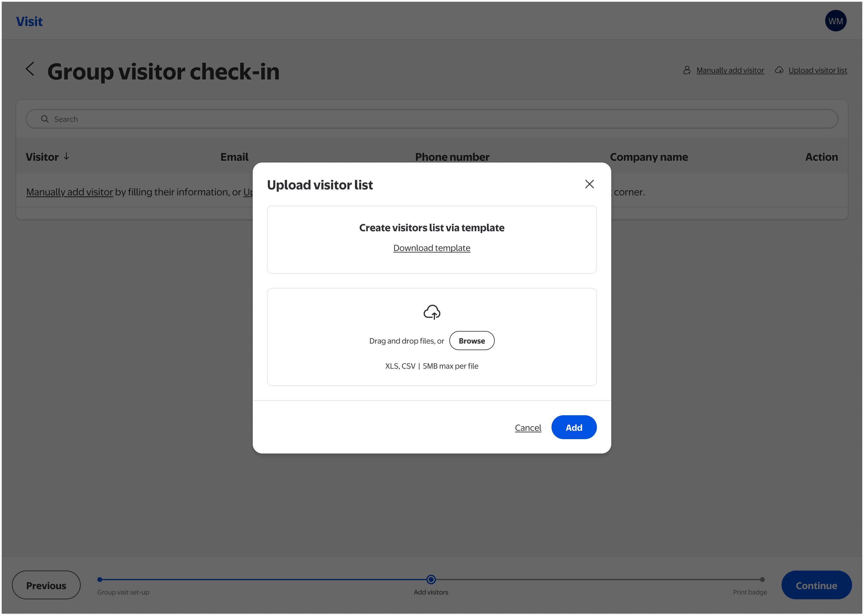Select the Print badge progress dot
The height and width of the screenshot is (616, 864).
[x=762, y=580]
